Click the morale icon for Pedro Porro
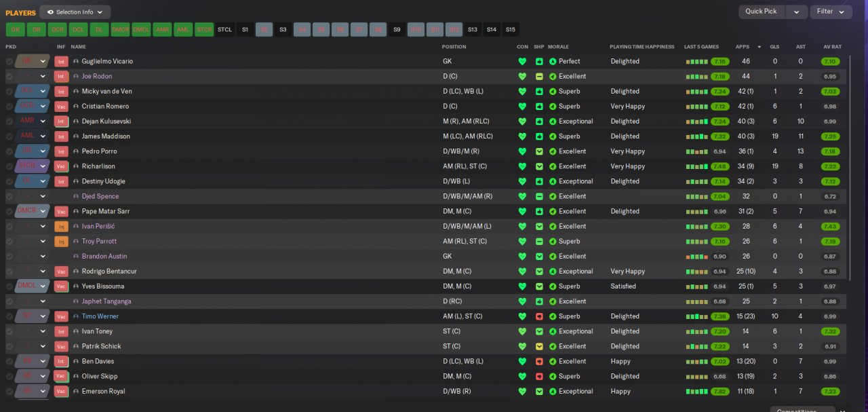Viewport: 868px width, 412px height. [x=553, y=151]
